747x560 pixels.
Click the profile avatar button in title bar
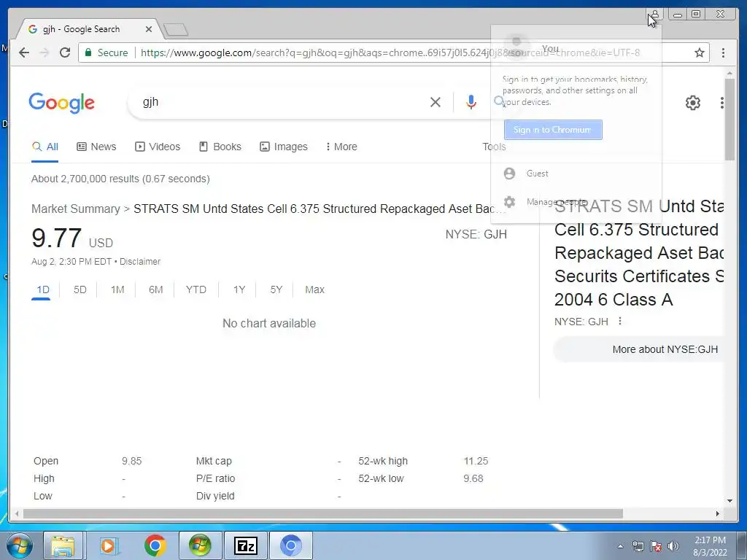tap(655, 15)
